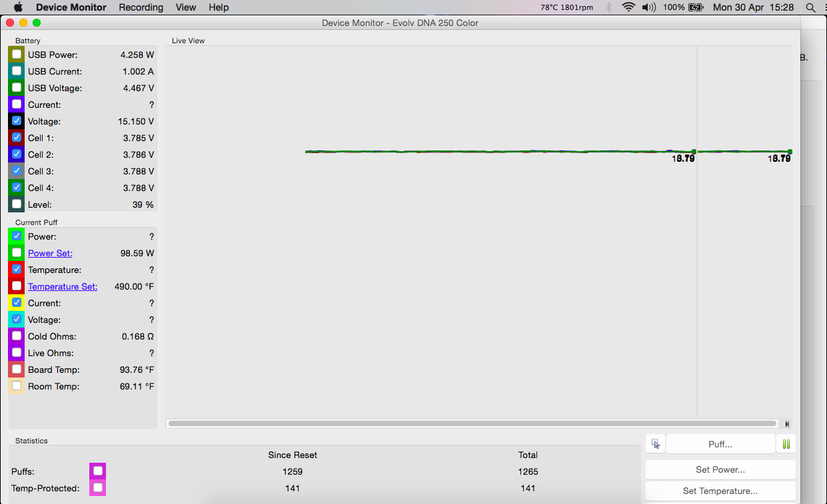Open the View menu

[186, 7]
